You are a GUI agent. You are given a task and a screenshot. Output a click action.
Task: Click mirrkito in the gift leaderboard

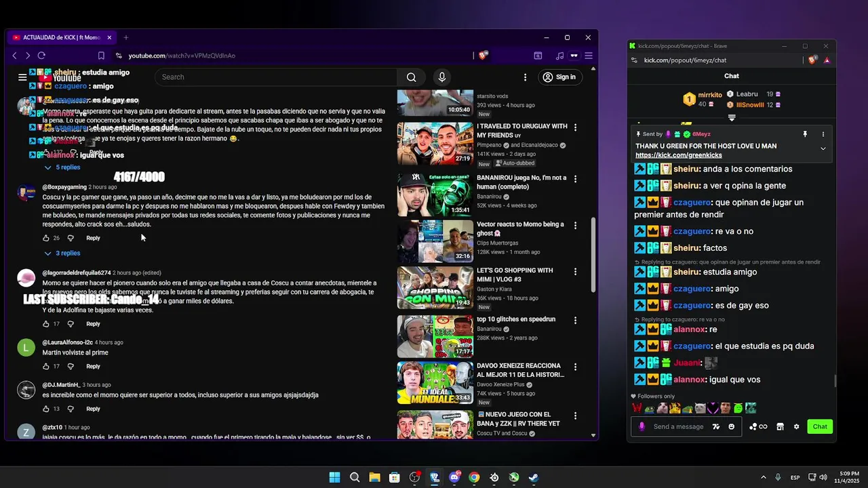[710, 95]
